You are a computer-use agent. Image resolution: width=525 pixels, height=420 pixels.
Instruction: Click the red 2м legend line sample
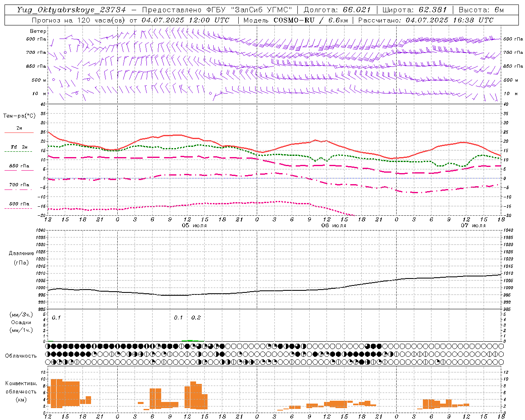point(19,132)
